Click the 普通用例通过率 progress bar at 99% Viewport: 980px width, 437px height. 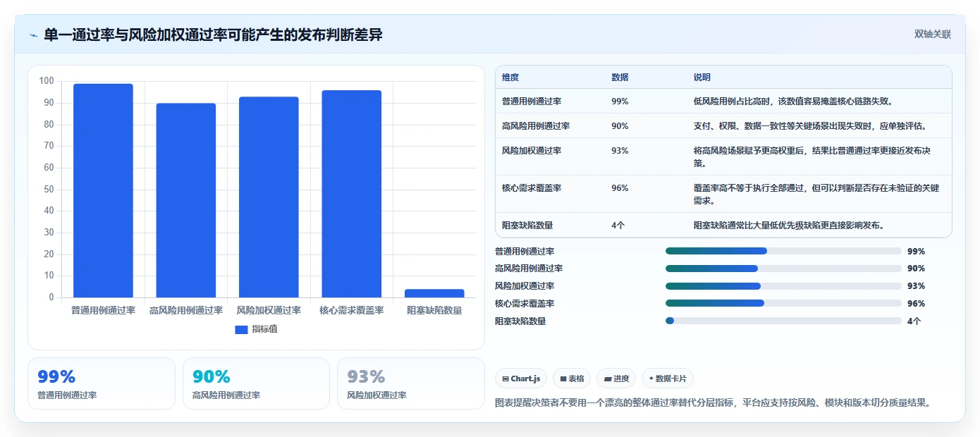pyautogui.click(x=783, y=251)
